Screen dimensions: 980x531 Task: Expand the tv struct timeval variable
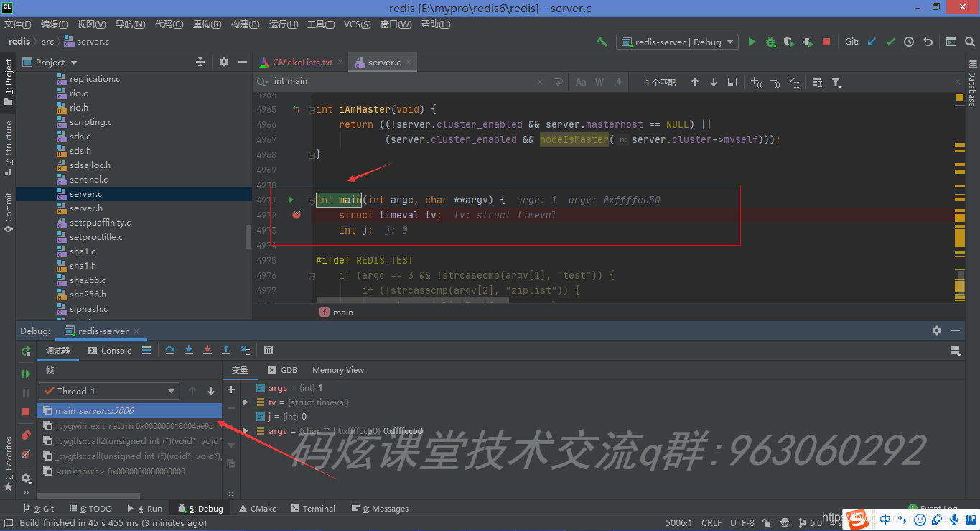246,402
